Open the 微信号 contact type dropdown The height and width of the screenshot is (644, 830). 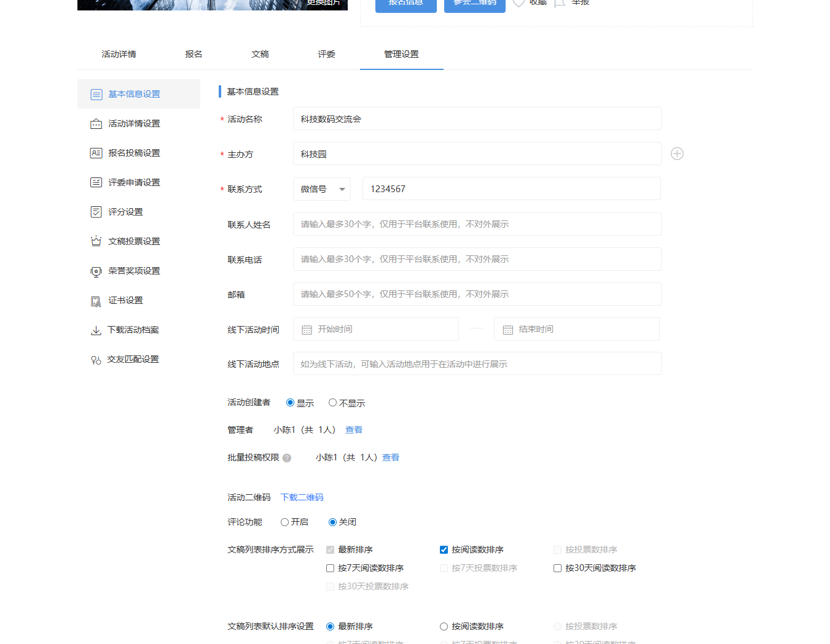tap(322, 189)
